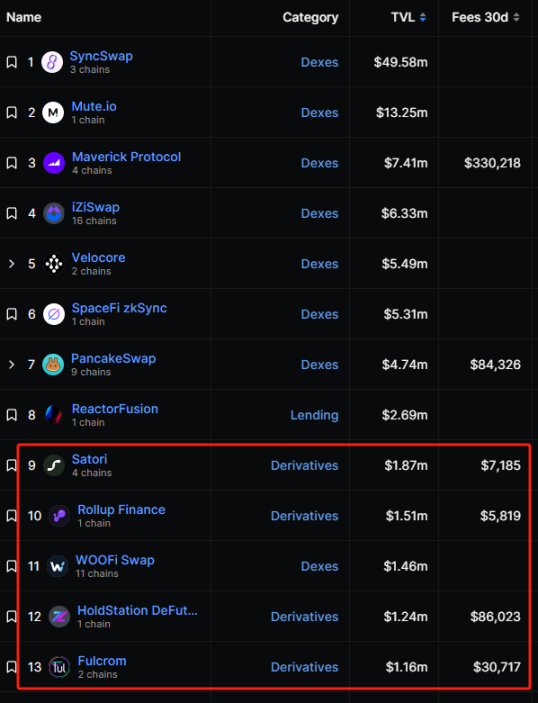Screen dimensions: 538x703
Task: Open the ReactorFusion protocol link
Action: tap(115, 409)
